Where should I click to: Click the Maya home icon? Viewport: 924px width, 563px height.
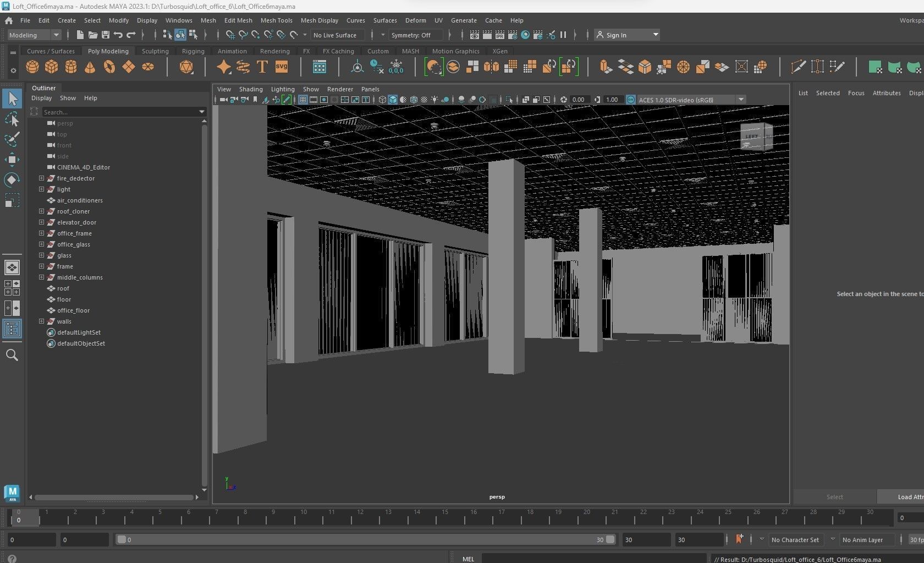coord(9,20)
